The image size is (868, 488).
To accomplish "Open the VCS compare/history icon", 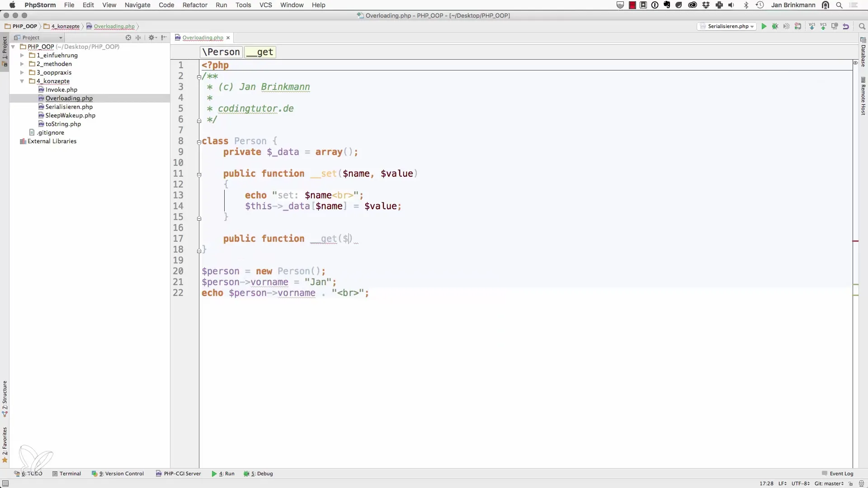I will [835, 26].
